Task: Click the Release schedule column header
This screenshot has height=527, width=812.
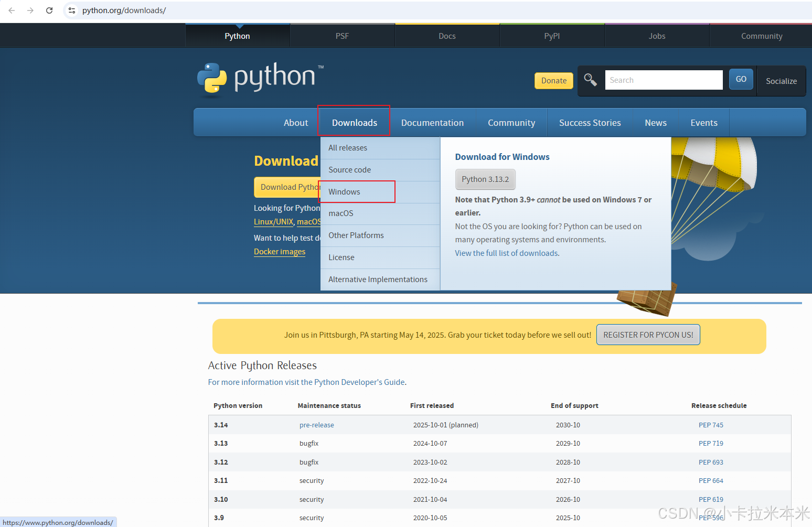Action: click(x=719, y=406)
